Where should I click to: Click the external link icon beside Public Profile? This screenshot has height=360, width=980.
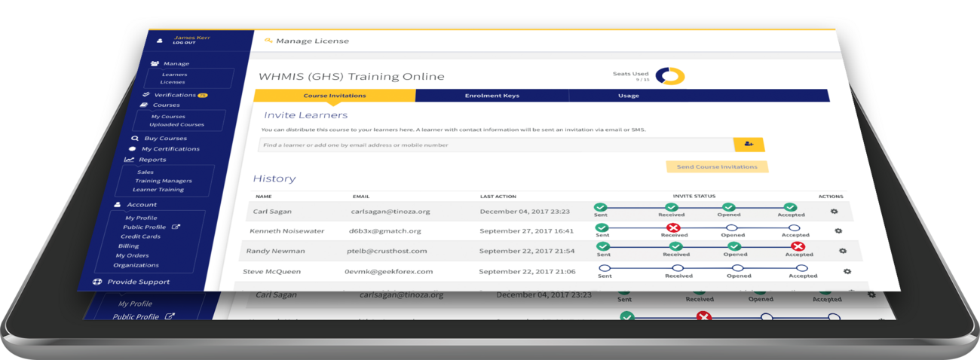[x=176, y=227]
